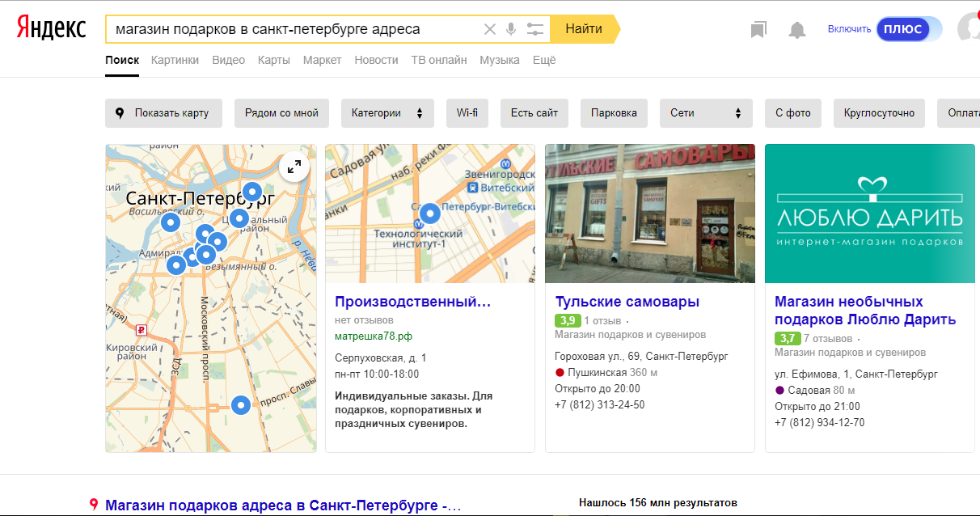Expand the Категории dropdown
980x516 pixels.
click(387, 113)
